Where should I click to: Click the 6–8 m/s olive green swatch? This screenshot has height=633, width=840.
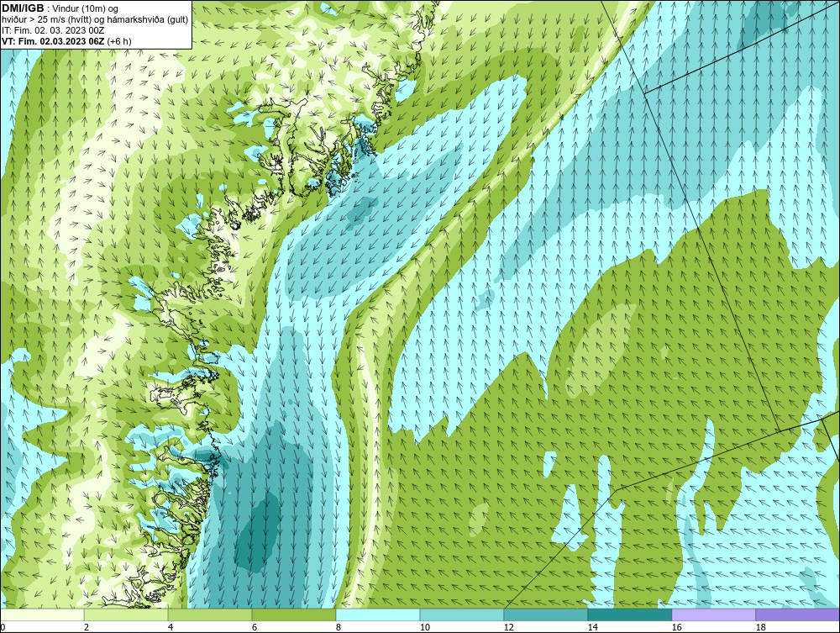(294, 615)
